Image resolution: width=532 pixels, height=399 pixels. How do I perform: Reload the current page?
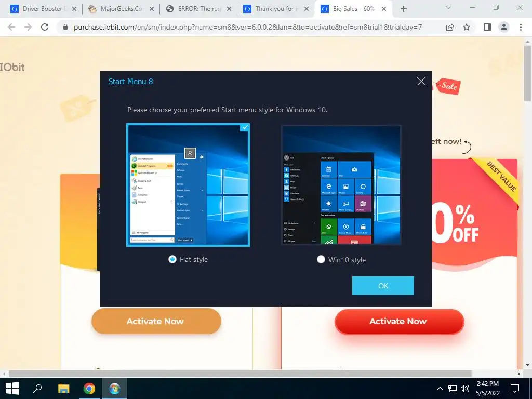click(45, 27)
